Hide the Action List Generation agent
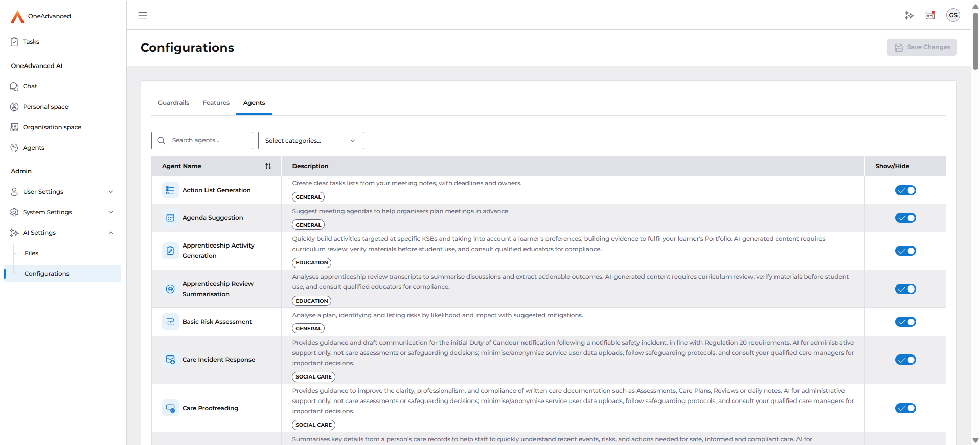Screen dimensions: 980x445 905,190
